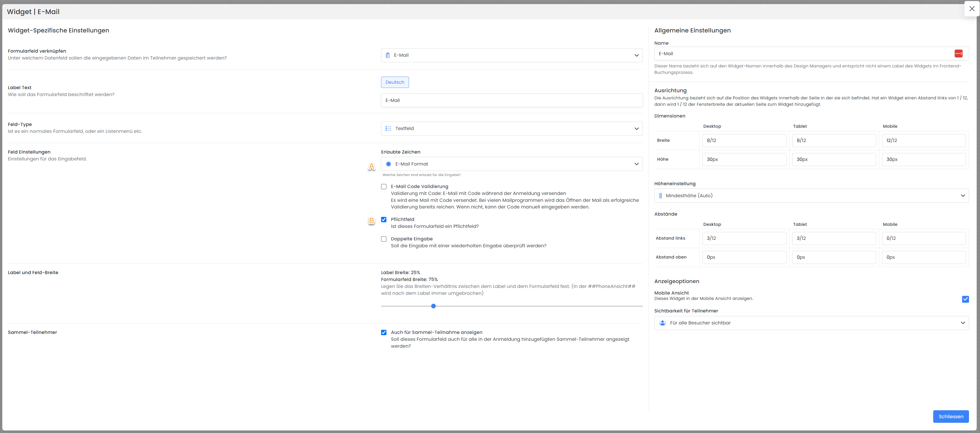This screenshot has height=433, width=980.
Task: Open Sichtbarkeit für Teilnehmer dropdown
Action: (x=811, y=323)
